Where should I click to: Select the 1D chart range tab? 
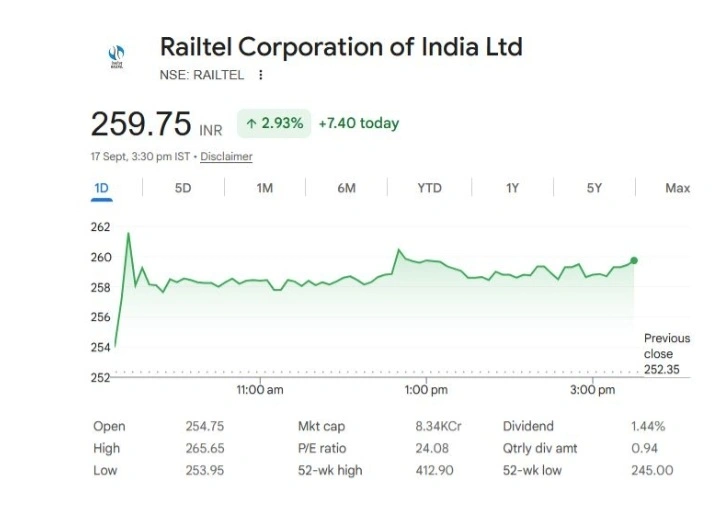pyautogui.click(x=101, y=188)
